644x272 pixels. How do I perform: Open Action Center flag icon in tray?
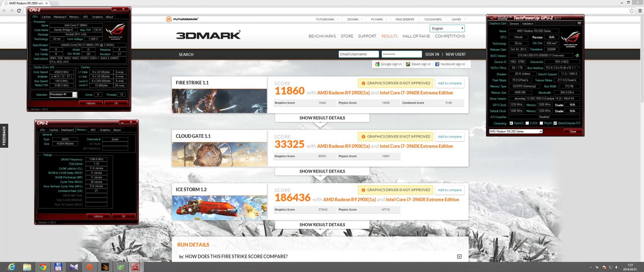pyautogui.click(x=604, y=267)
